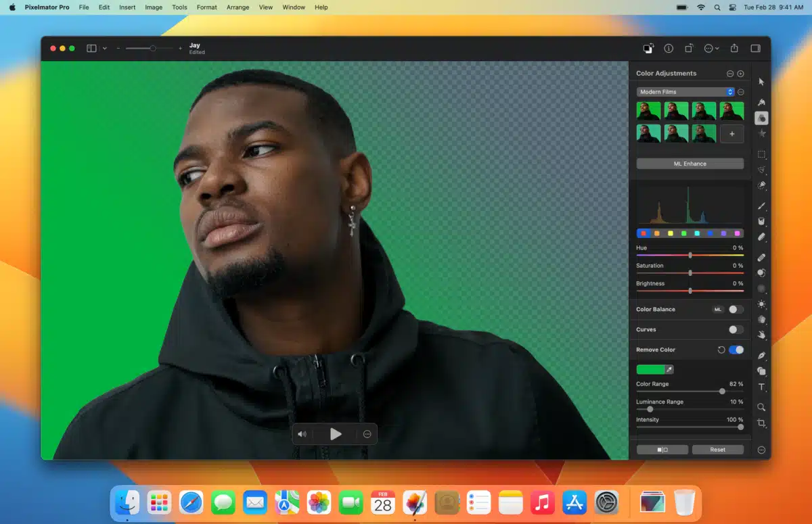Open the ellipsis more-options dropdown in title bar

coord(711,49)
